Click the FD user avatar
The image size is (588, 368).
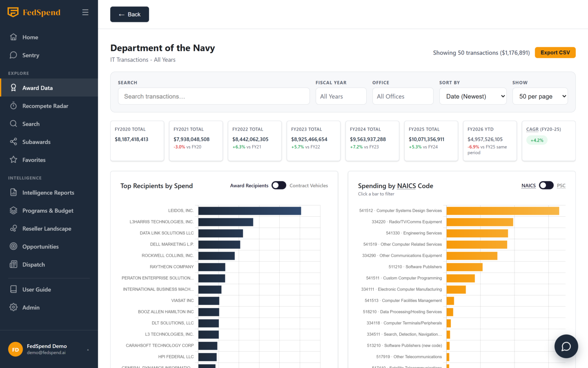(15, 349)
